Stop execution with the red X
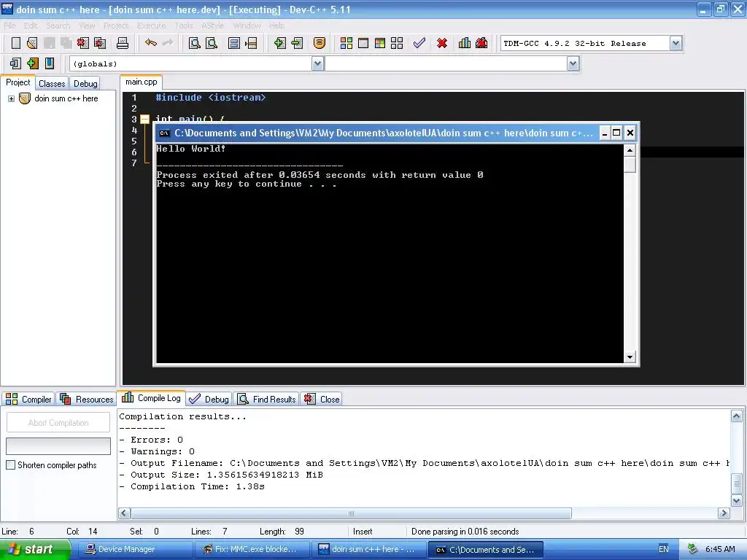747x560 pixels. 442,43
